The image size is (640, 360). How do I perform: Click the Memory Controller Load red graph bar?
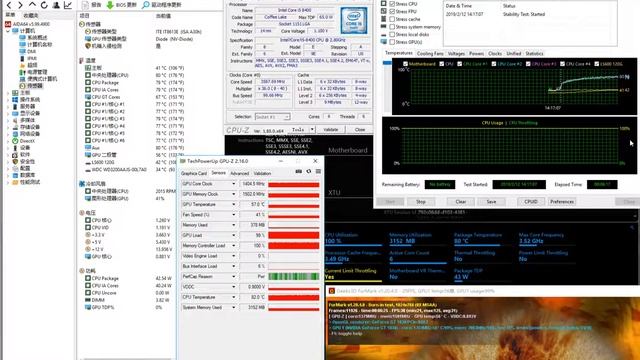293,246
